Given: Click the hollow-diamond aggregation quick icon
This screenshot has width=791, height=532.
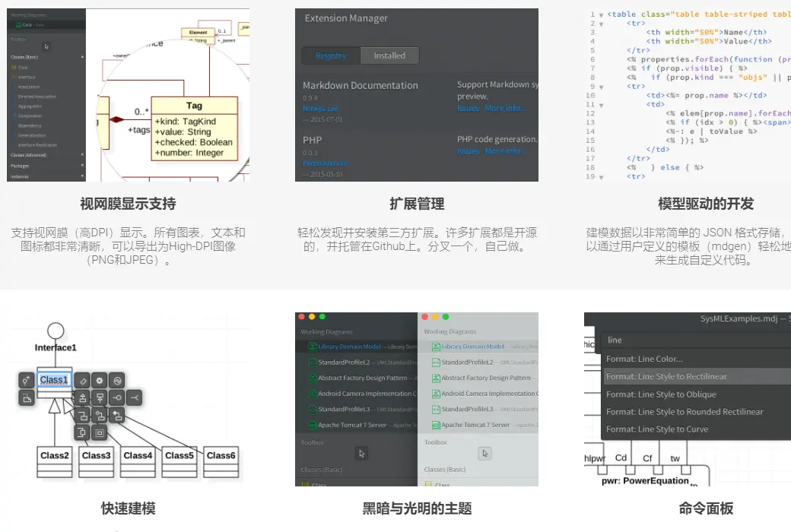Looking at the screenshot, I should [100, 416].
